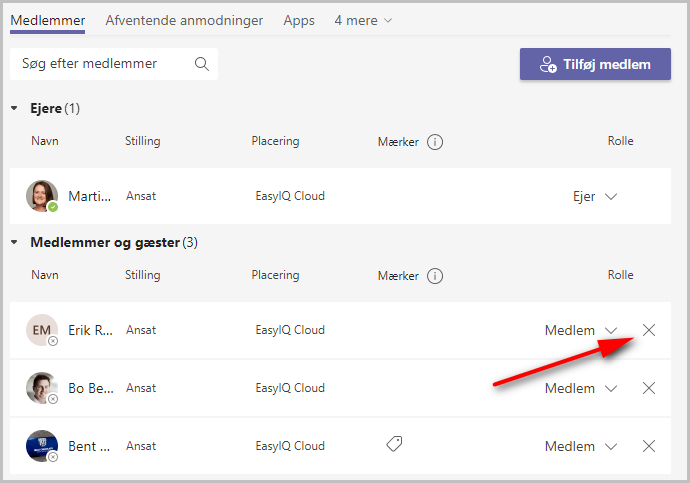
Task: Open Bo's Medlem role dropdown
Action: [581, 388]
